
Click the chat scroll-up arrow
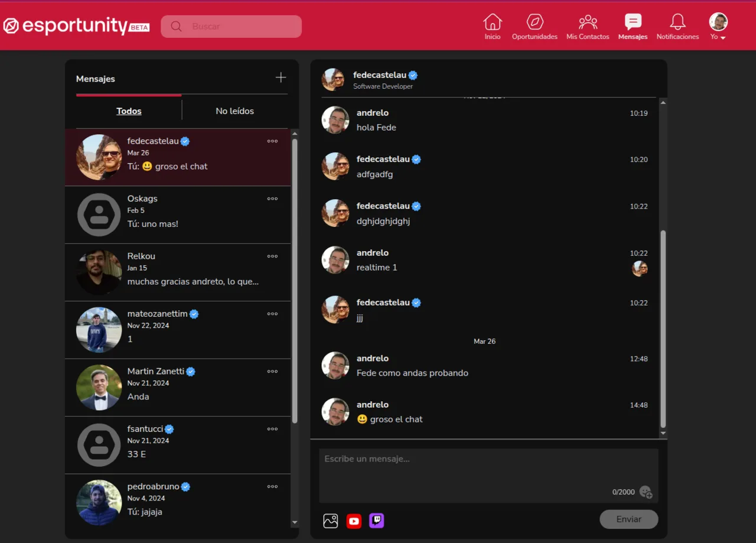(663, 103)
